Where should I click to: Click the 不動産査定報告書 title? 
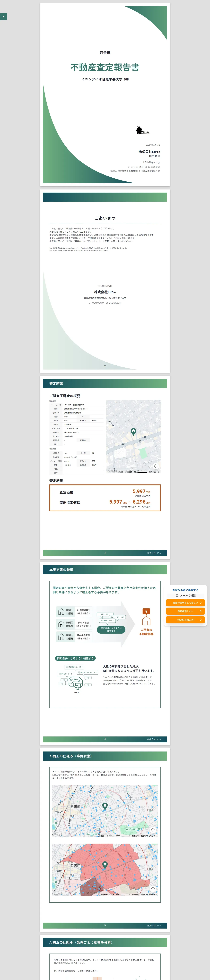pos(105,67)
